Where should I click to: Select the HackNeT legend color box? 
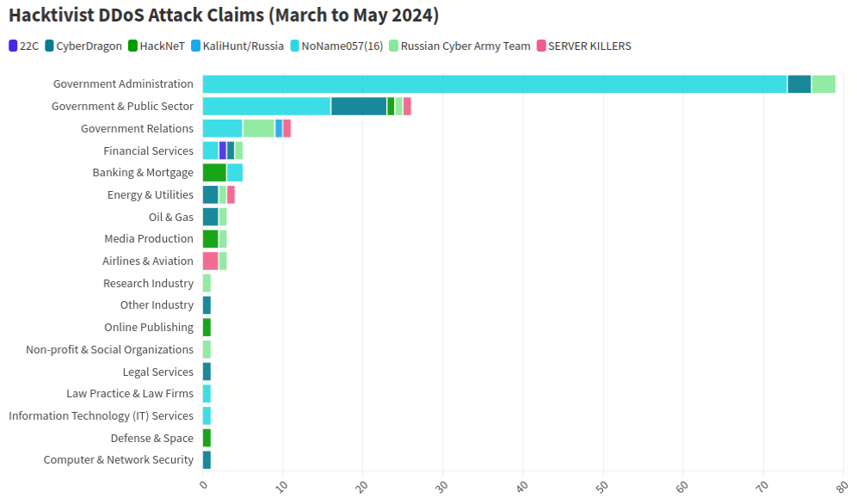[x=133, y=46]
